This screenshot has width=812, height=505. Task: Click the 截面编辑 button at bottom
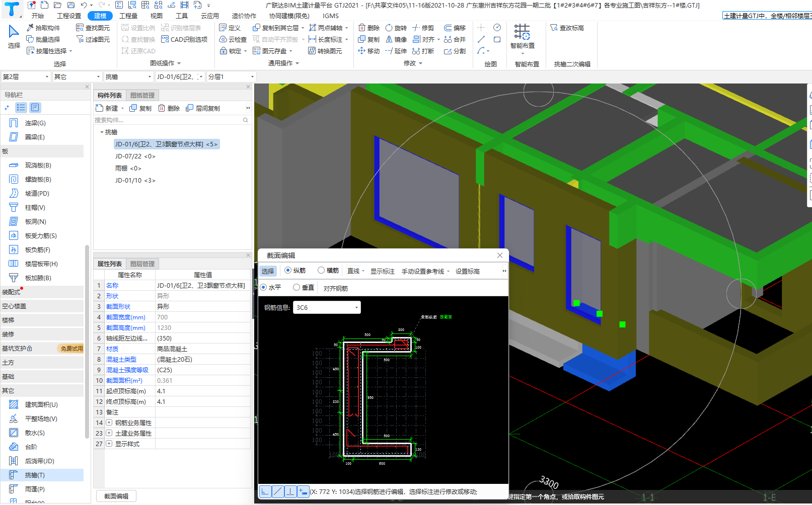pos(116,496)
